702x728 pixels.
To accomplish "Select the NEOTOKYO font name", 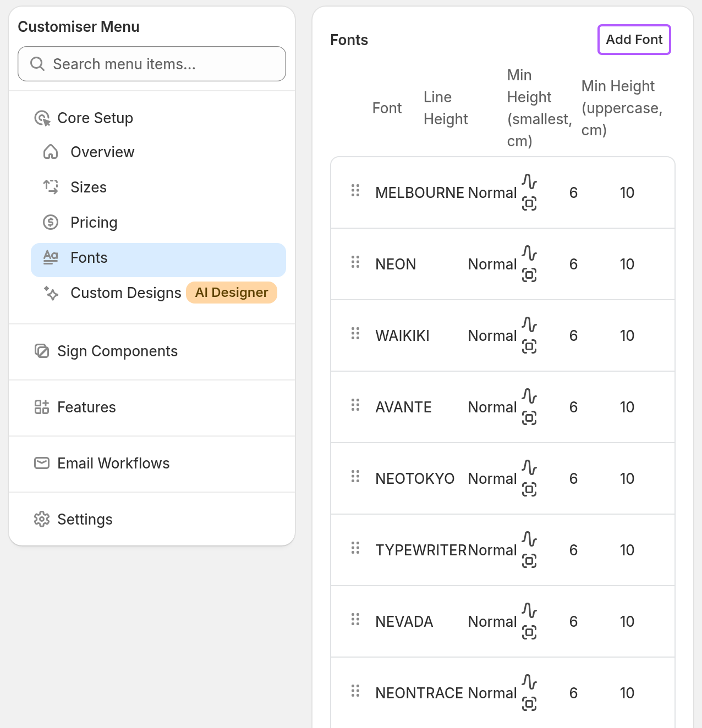I will (415, 479).
